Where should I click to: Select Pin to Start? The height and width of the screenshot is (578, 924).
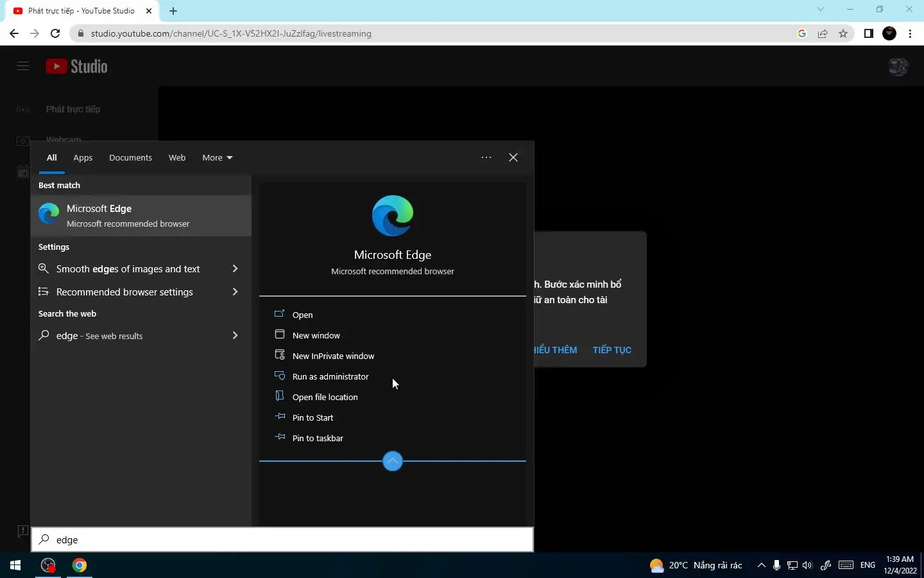[312, 417]
